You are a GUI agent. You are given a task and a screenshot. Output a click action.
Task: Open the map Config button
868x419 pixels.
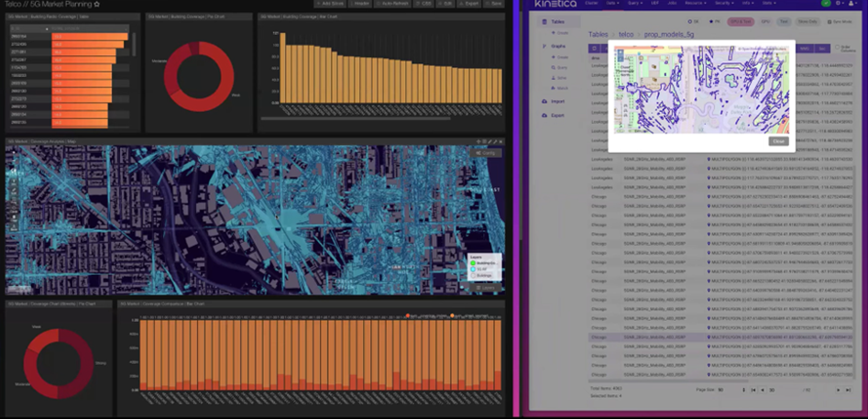[x=486, y=153]
